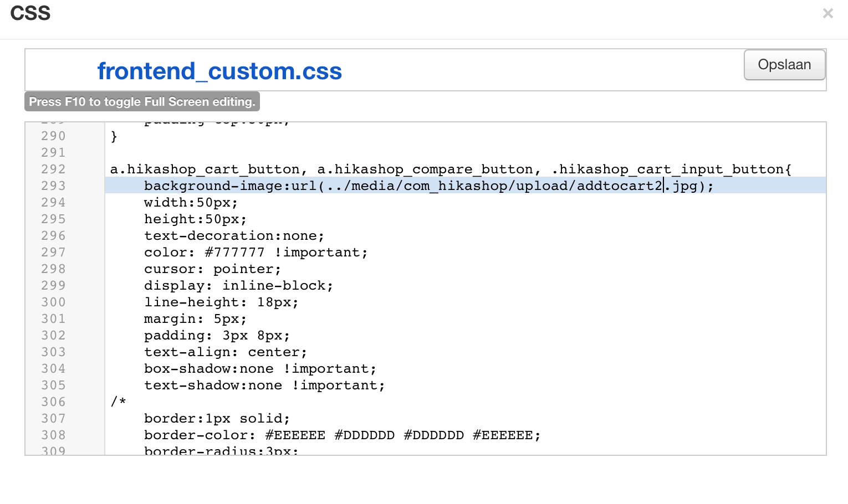Click the first #EEEEEE border-color value

[295, 435]
